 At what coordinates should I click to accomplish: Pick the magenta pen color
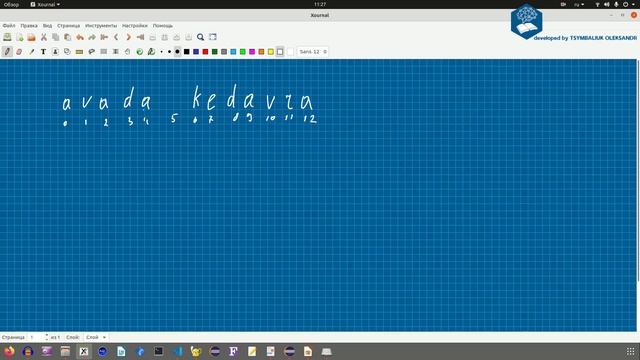252,52
